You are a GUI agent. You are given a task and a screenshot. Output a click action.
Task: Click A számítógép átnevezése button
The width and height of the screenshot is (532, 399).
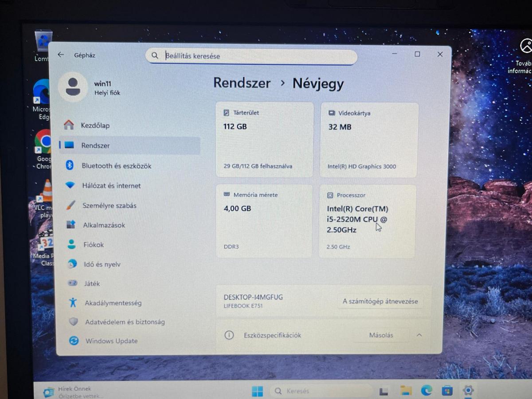(380, 301)
